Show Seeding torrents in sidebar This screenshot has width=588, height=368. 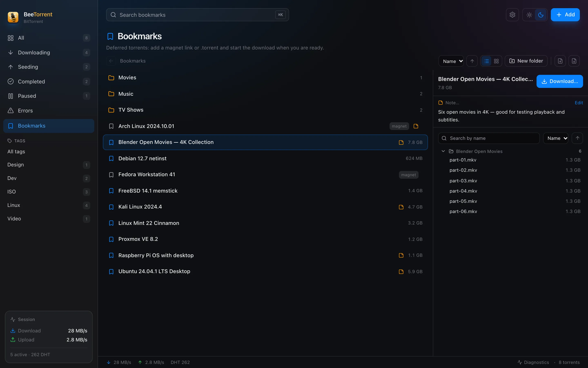pyautogui.click(x=49, y=67)
